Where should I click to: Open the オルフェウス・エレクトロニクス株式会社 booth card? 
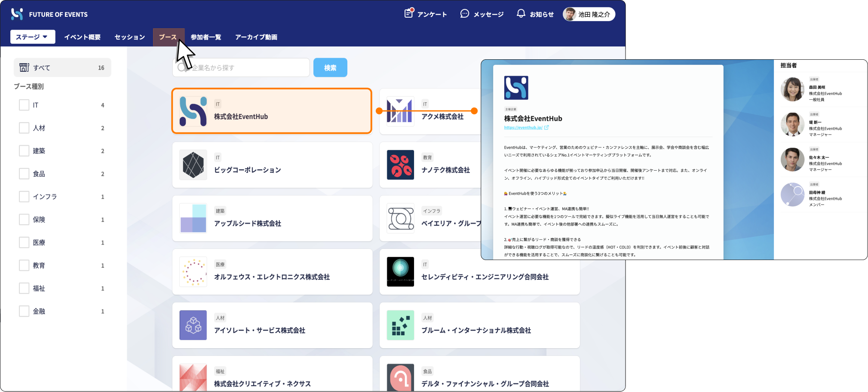272,272
